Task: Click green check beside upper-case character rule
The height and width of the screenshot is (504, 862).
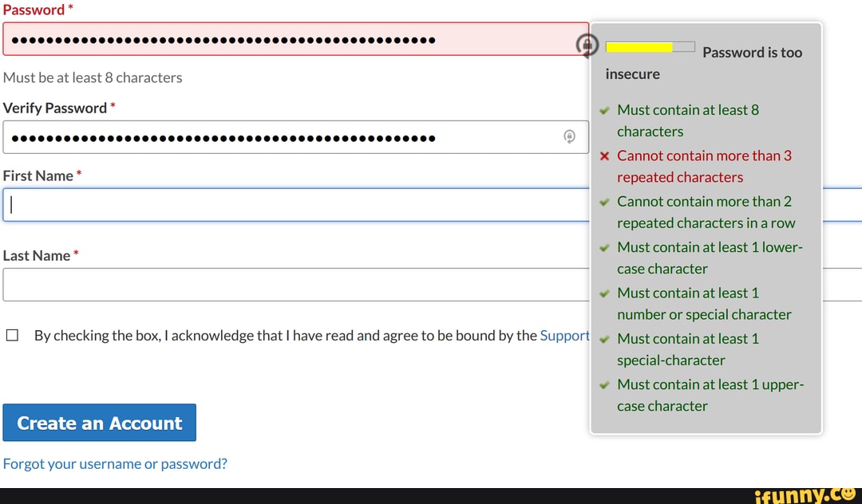Action: pyautogui.click(x=604, y=384)
